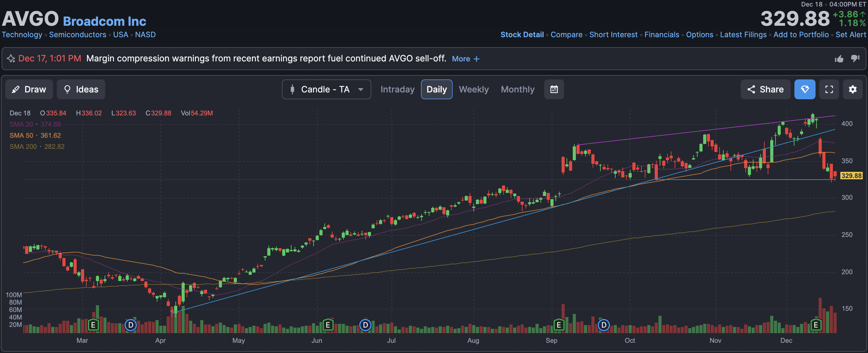Click the AI sparkle news icon
Viewport: 868px width, 353px height.
pos(11,59)
